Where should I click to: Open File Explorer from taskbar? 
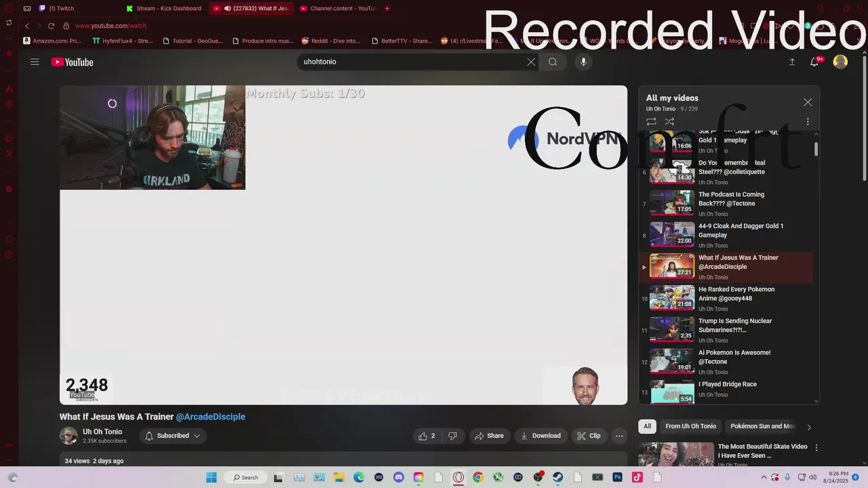[x=339, y=477]
